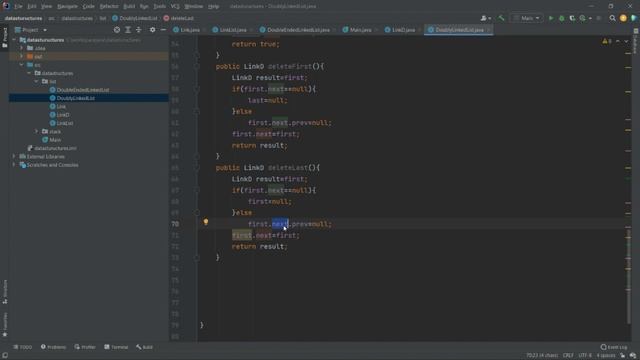Open the Profiler tool window

(85, 347)
